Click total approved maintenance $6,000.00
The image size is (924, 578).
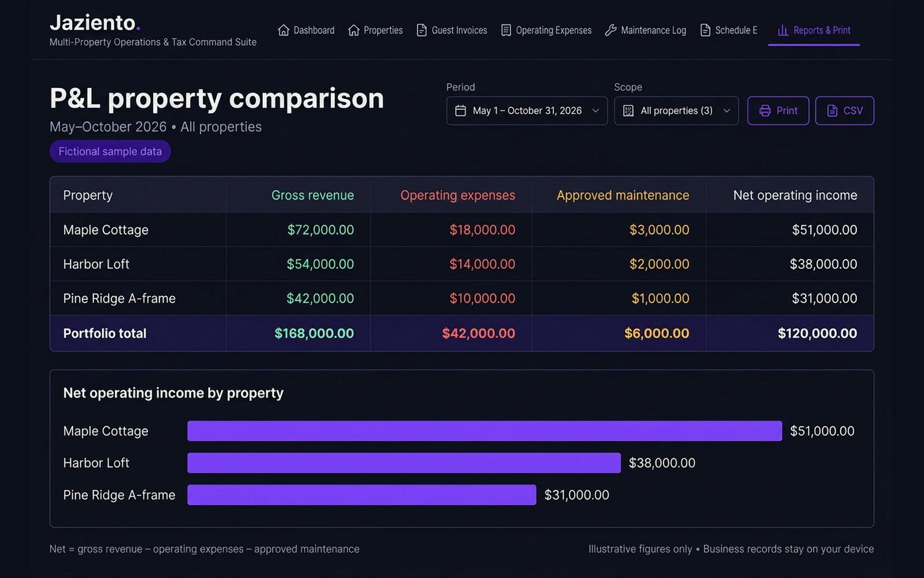(657, 334)
